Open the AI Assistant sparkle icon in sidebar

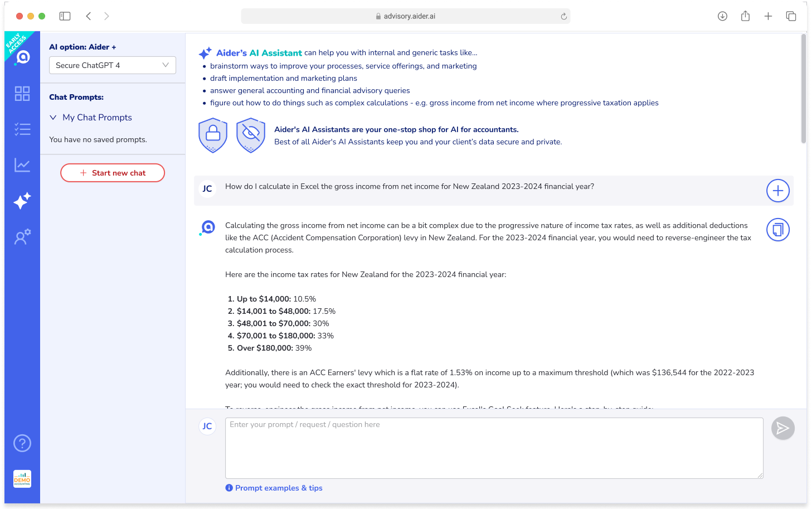[x=22, y=201]
